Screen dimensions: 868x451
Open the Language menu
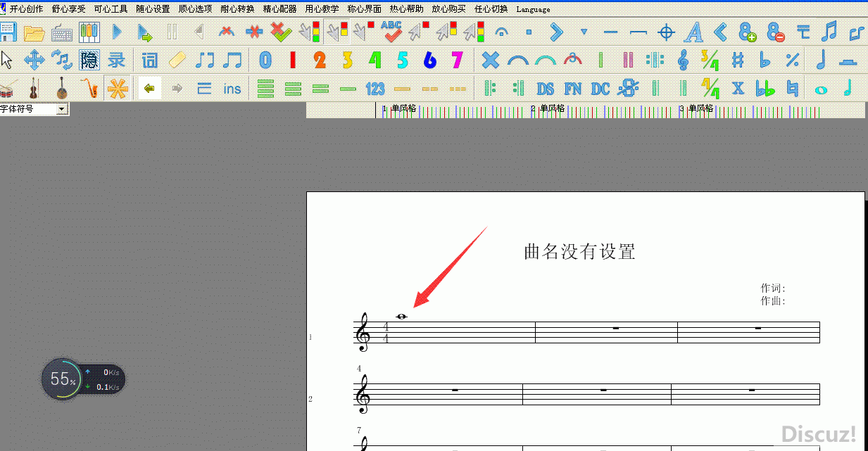coord(533,9)
